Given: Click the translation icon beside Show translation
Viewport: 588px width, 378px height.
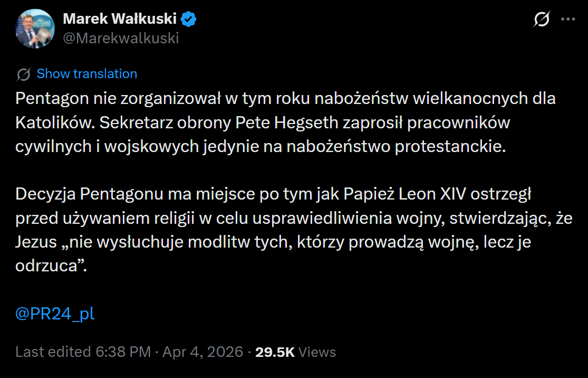Looking at the screenshot, I should [23, 74].
